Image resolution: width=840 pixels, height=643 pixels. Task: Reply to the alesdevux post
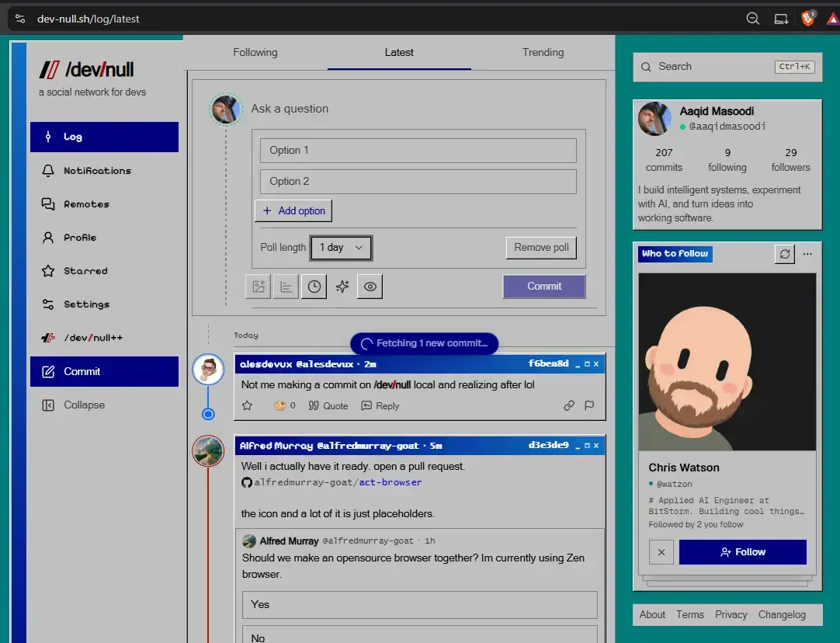380,405
